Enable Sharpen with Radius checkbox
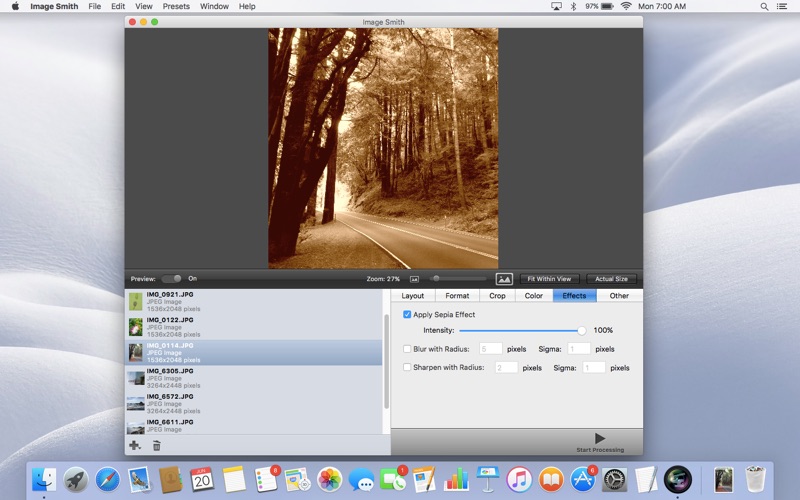The height and width of the screenshot is (500, 800). [x=407, y=367]
